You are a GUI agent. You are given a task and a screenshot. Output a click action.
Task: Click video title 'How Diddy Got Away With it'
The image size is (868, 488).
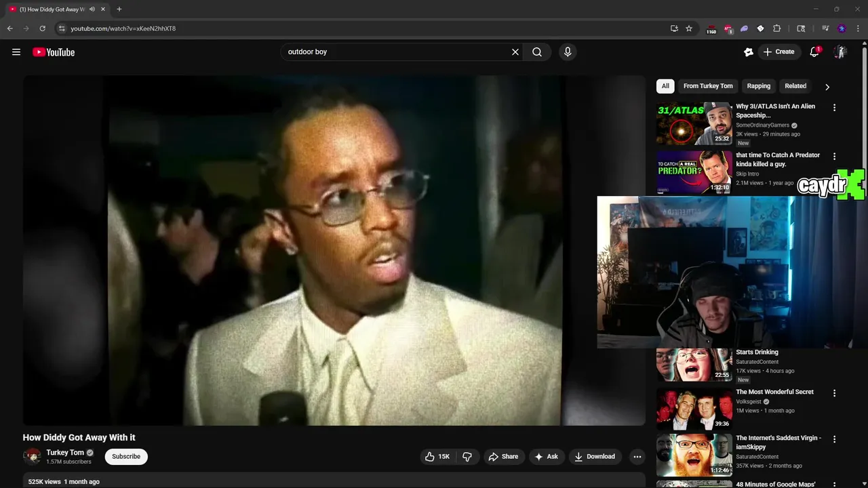pyautogui.click(x=79, y=438)
